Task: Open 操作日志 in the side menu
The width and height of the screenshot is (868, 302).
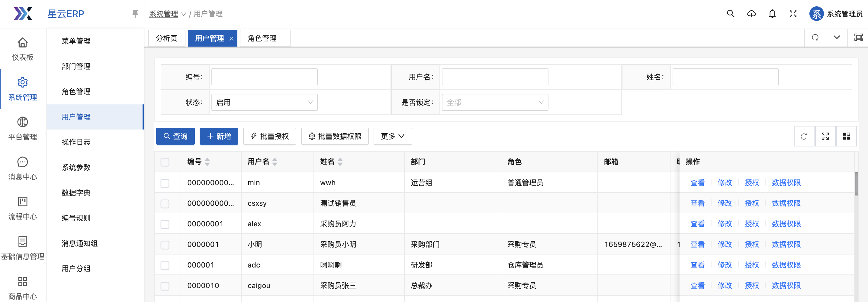Action: pos(76,142)
